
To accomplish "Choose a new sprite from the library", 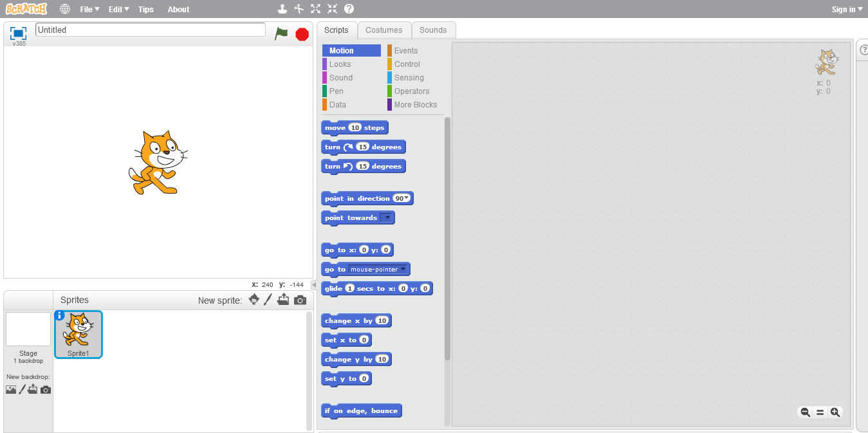I will [x=254, y=299].
